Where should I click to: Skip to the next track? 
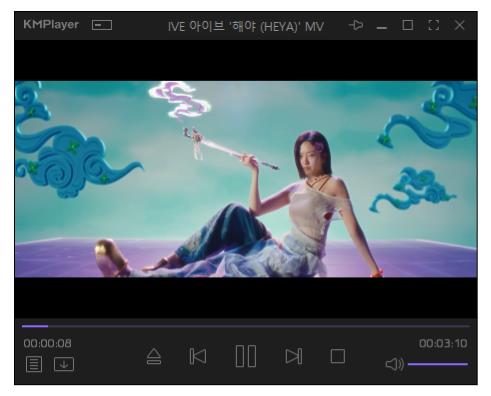point(294,356)
